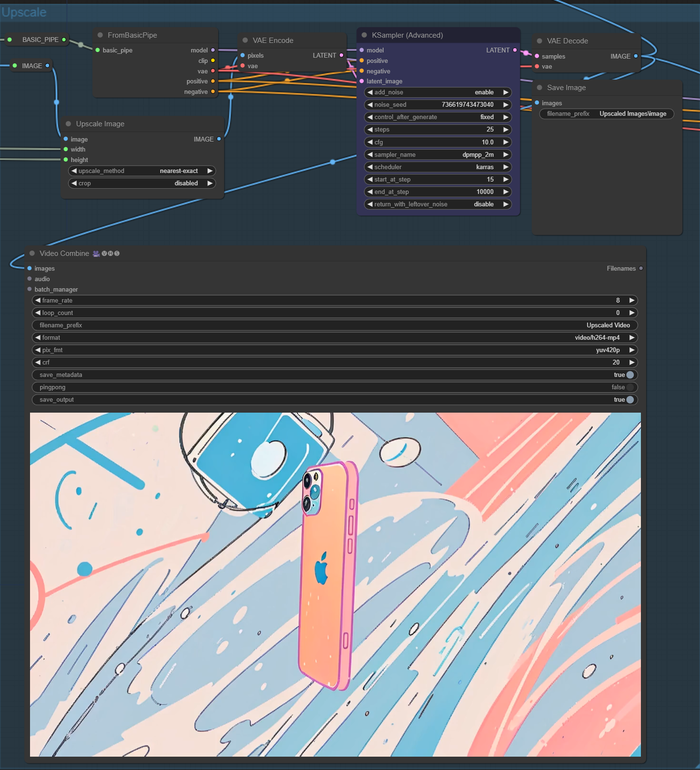This screenshot has height=770, width=700.
Task: Click the LATENT output socket on VAE Encode
Action: 341,55
